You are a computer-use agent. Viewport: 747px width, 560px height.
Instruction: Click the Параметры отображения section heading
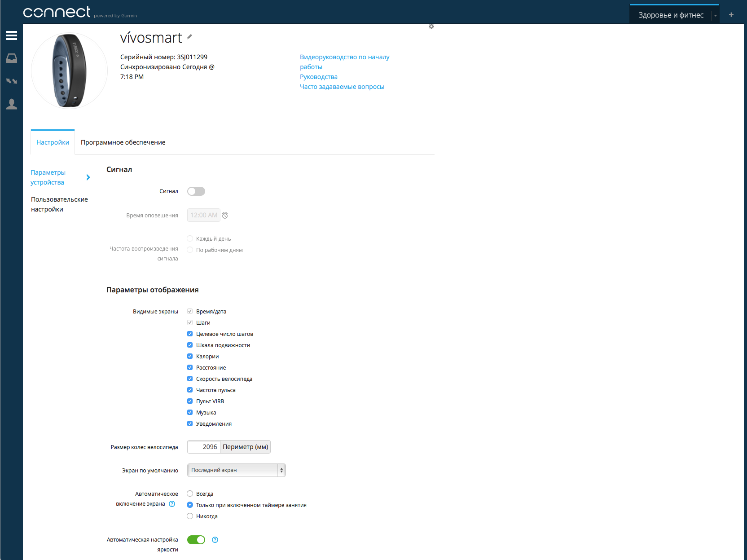pyautogui.click(x=153, y=290)
